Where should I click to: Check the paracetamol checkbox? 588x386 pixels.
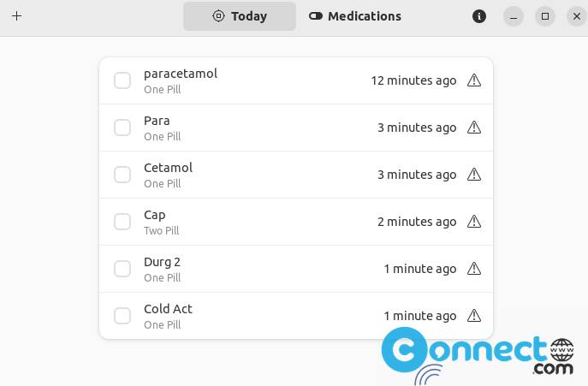pyautogui.click(x=122, y=80)
